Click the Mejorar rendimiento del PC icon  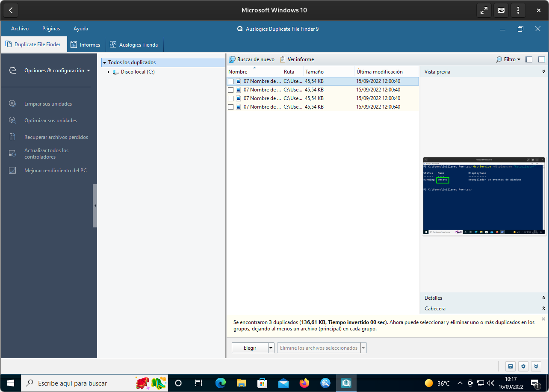pyautogui.click(x=12, y=171)
